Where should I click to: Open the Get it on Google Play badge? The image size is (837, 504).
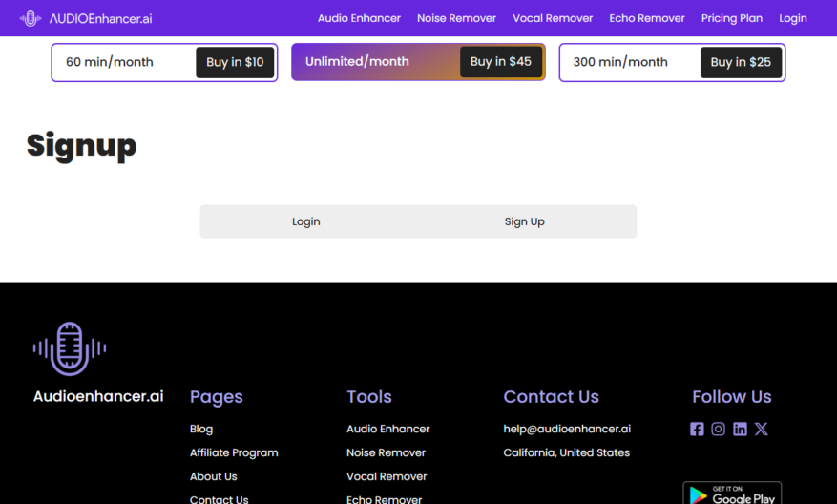tap(732, 493)
